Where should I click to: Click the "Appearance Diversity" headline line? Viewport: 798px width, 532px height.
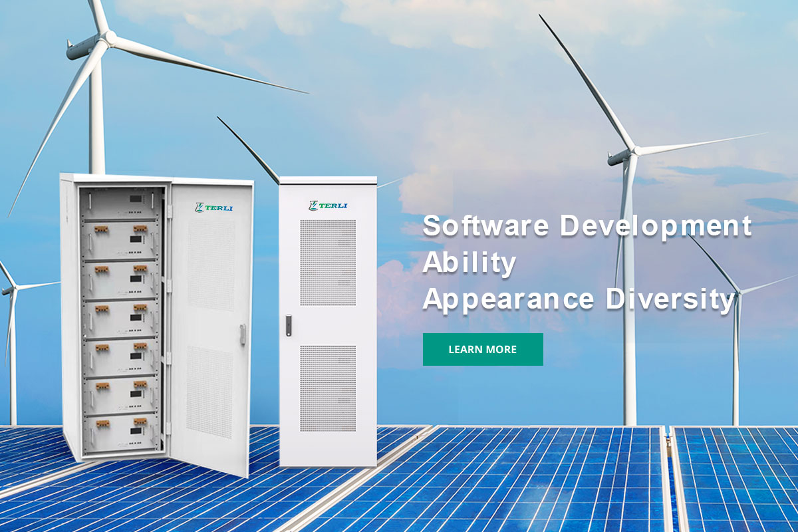pyautogui.click(x=579, y=300)
